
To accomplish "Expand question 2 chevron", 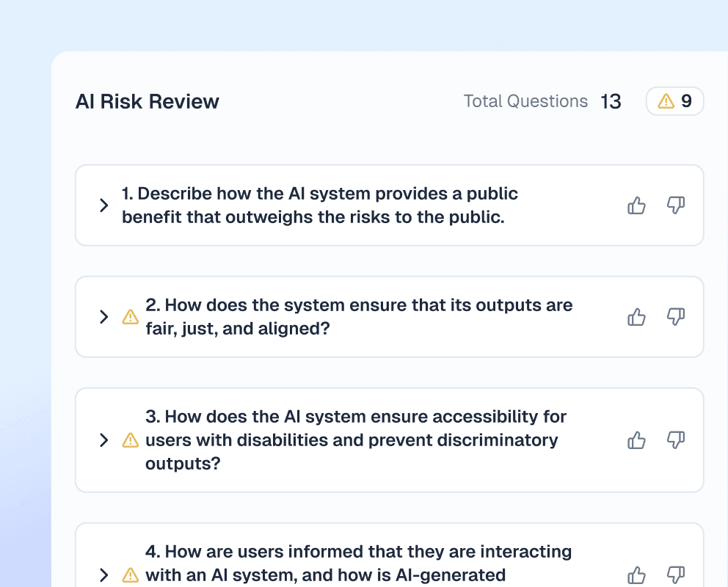I will click(103, 317).
